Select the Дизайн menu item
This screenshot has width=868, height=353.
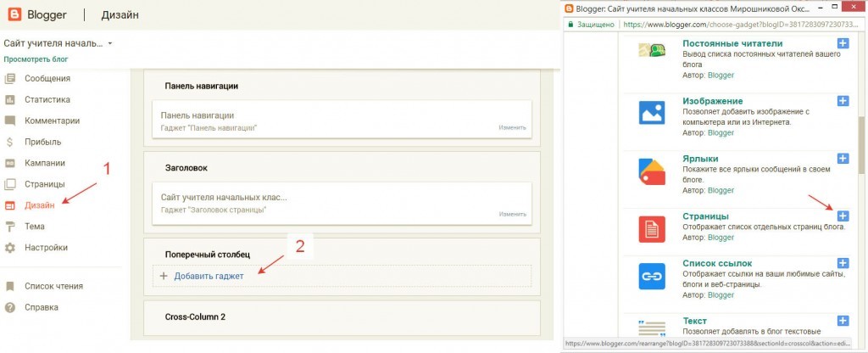coord(40,205)
